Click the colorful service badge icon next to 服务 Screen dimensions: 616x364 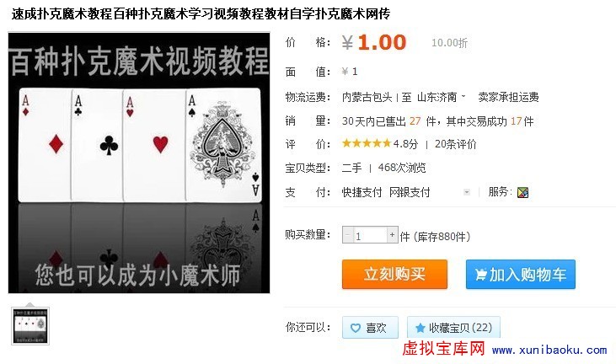[522, 192]
